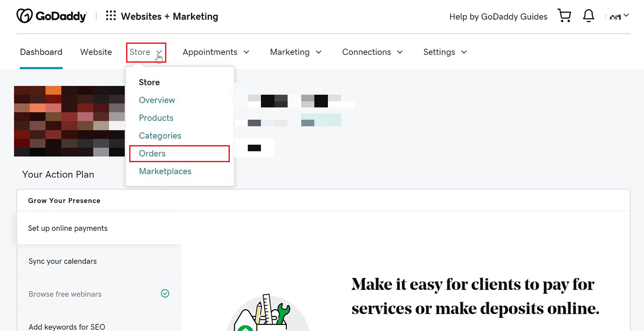
Task: Select Sync your calendars item
Action: pyautogui.click(x=99, y=261)
